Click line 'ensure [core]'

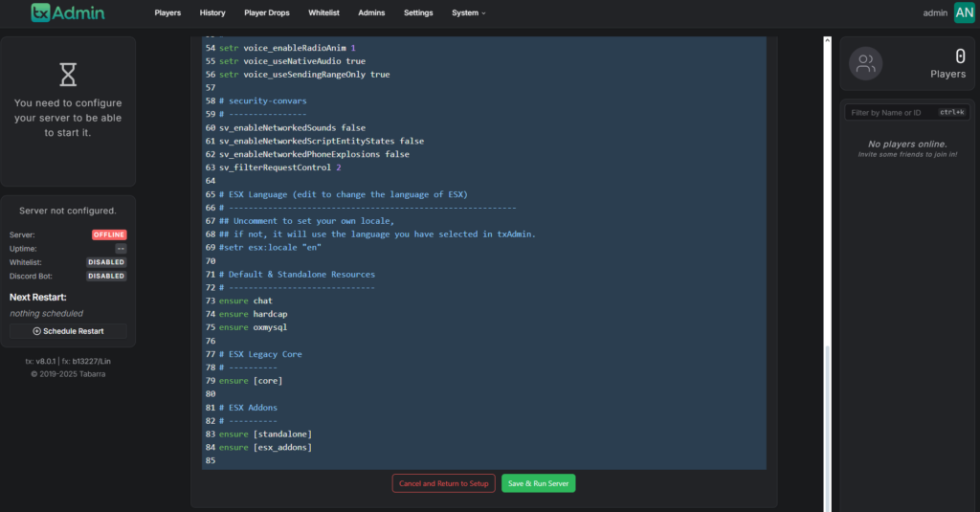pyautogui.click(x=251, y=381)
